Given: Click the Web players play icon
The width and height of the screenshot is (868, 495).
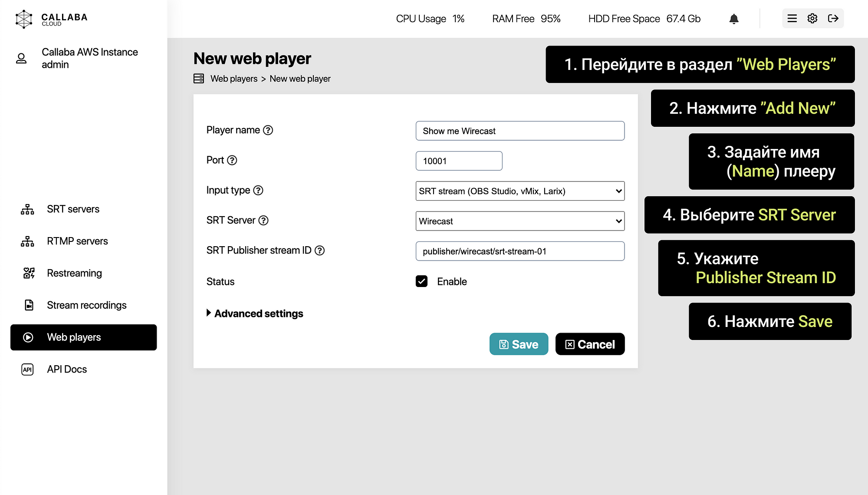Looking at the screenshot, I should [x=28, y=337].
